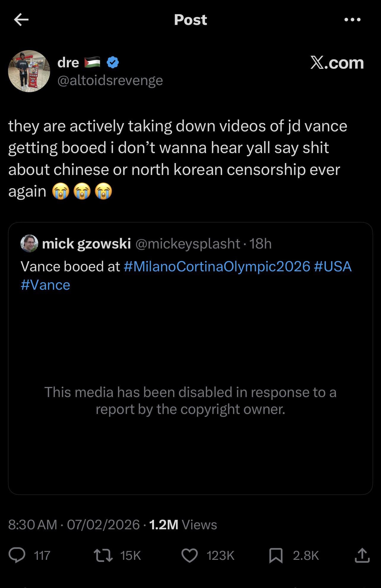This screenshot has height=588, width=381.
Task: Open the 1.2M Views stats
Action: [183, 525]
